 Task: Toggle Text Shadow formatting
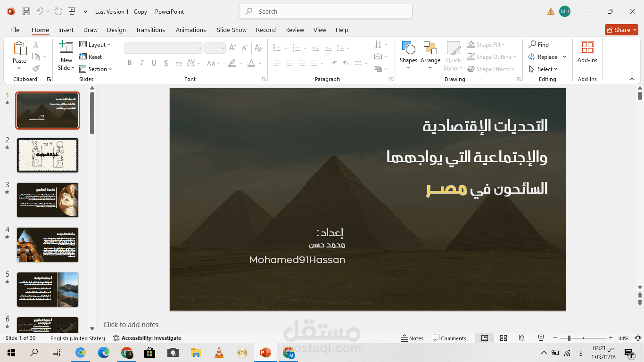[166, 63]
